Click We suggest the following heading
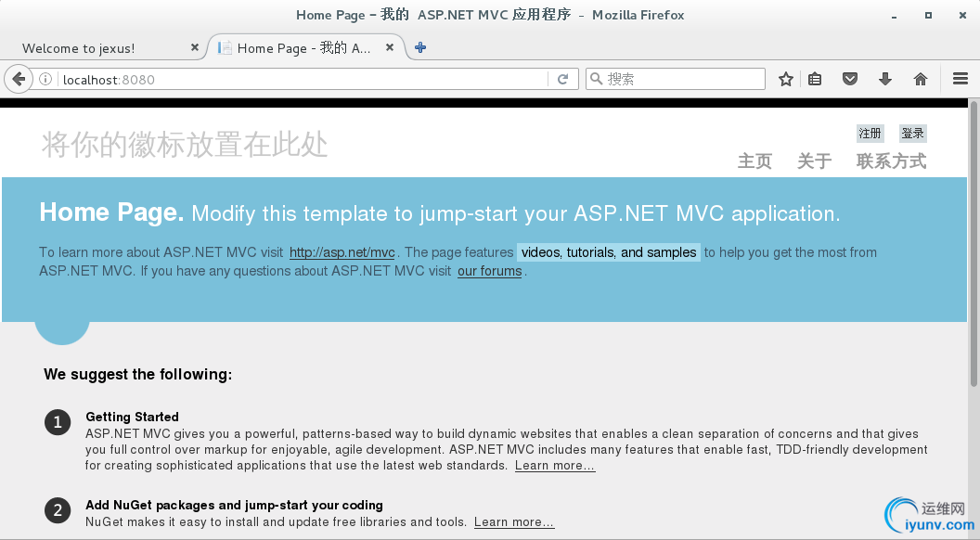The width and height of the screenshot is (980, 540). point(138,374)
